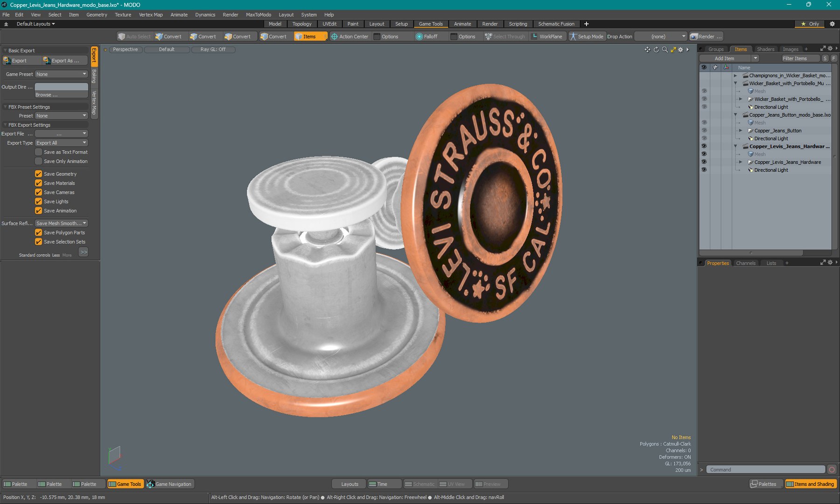Switch to Schematic Fusion layout tab

[556, 24]
